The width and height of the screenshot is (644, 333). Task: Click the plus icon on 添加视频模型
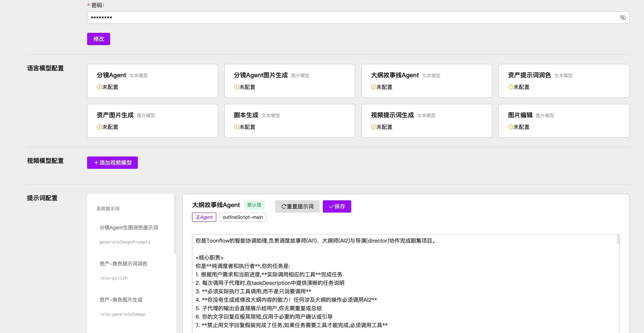coord(96,163)
